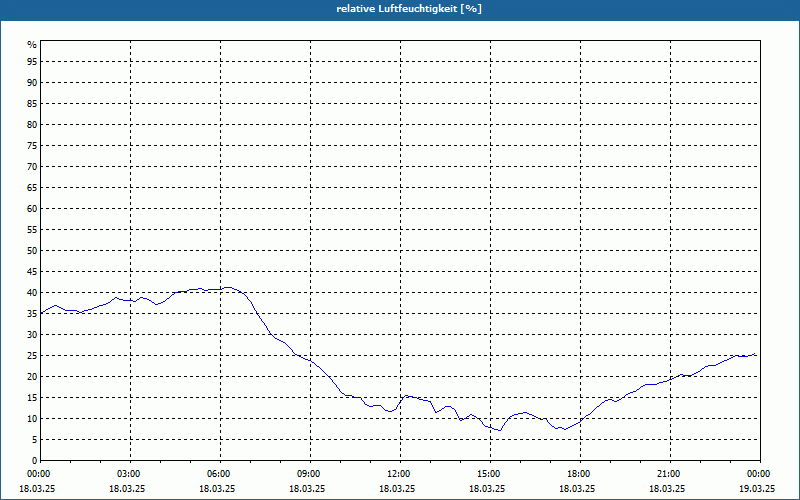Image resolution: width=800 pixels, height=500 pixels.
Task: Select the y-axis value 90
Action: coord(32,83)
